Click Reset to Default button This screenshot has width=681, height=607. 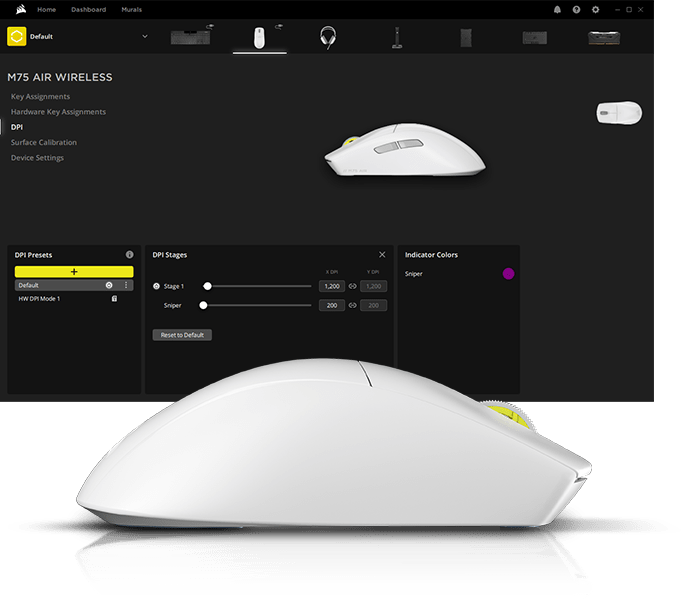[182, 335]
